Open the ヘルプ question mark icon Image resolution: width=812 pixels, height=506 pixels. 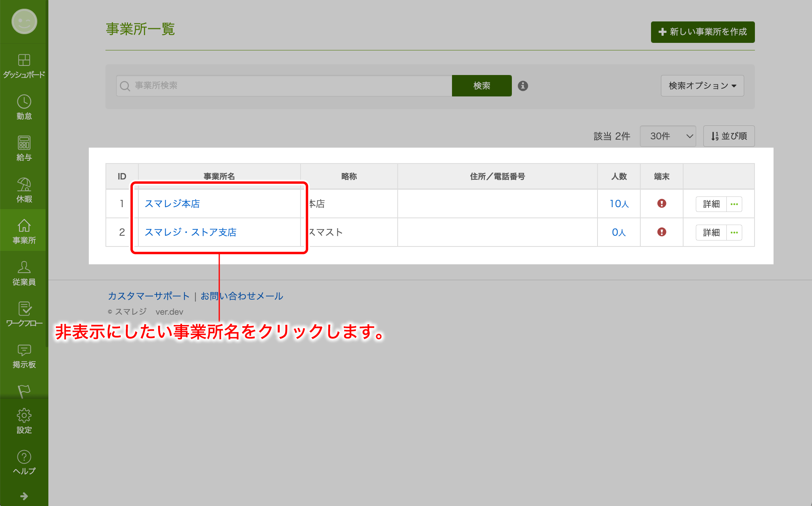pyautogui.click(x=24, y=457)
